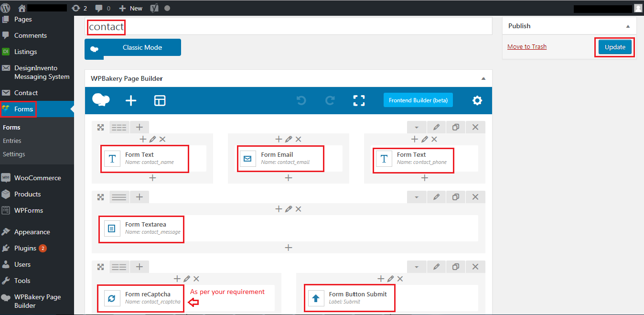
Task: Click move handle of the three-column row
Action: pos(100,127)
